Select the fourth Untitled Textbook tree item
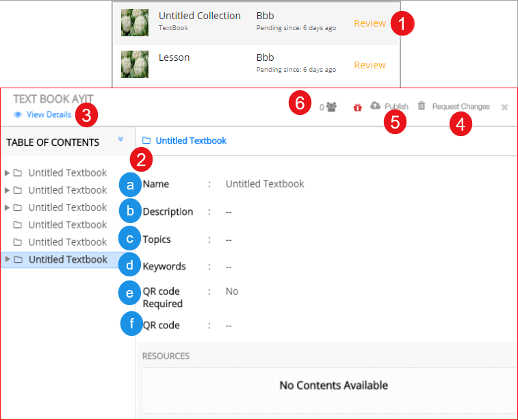Viewport: 518px width, 420px height. pyautogui.click(x=67, y=225)
